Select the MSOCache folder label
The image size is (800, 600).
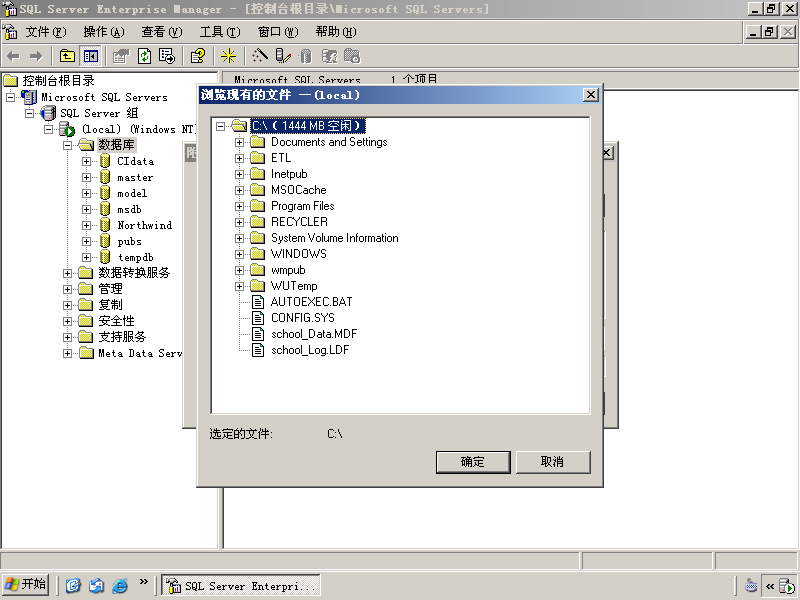click(x=298, y=190)
